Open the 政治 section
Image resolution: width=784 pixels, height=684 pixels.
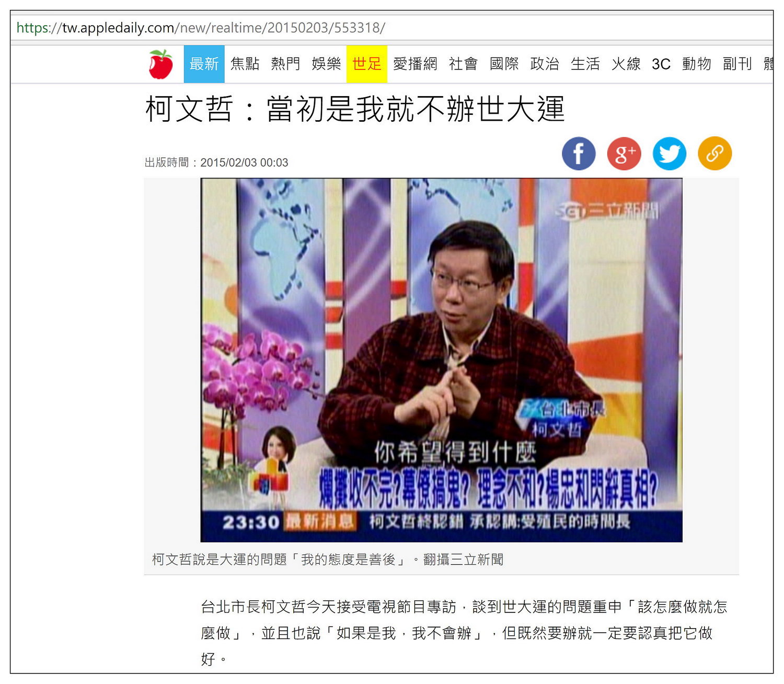pos(545,64)
